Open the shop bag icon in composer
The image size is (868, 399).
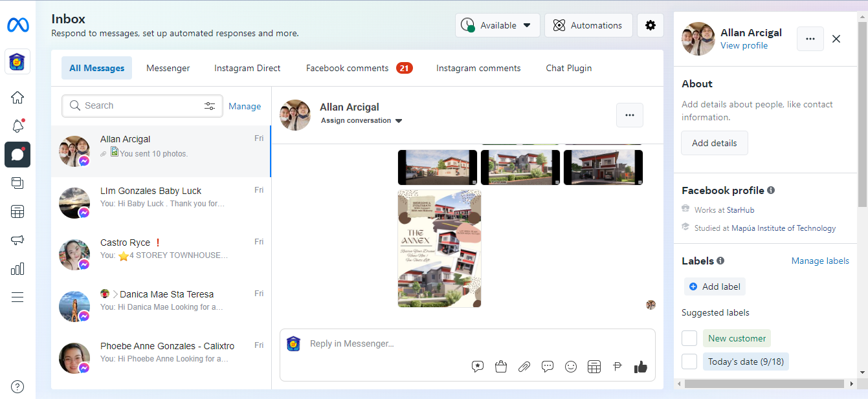(x=500, y=367)
